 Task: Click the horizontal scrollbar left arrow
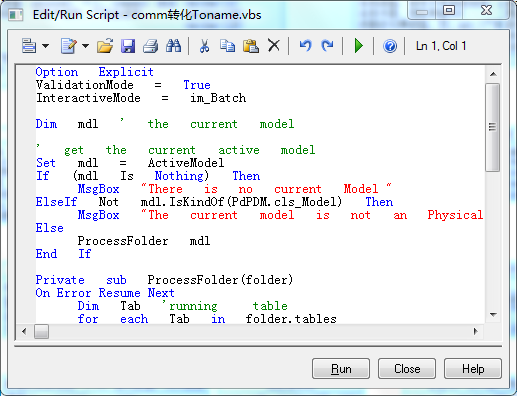(x=24, y=331)
